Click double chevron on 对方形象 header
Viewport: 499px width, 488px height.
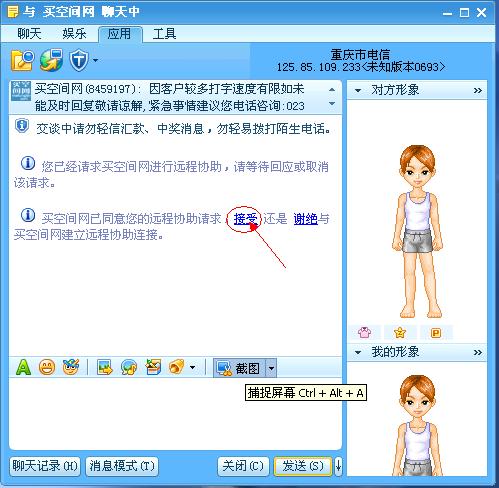coord(478,90)
